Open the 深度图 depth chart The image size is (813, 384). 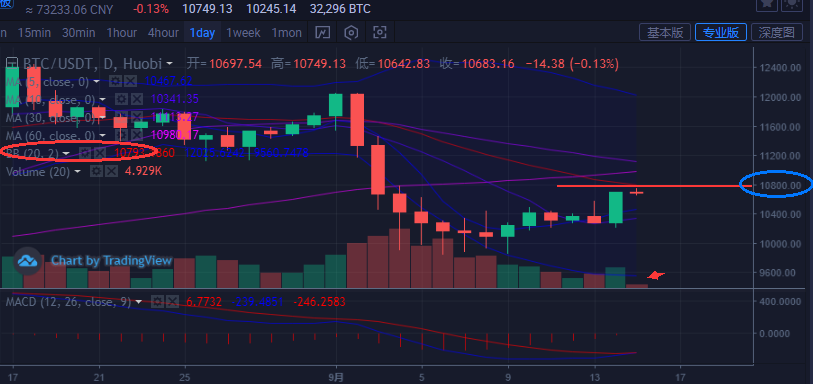[x=777, y=33]
